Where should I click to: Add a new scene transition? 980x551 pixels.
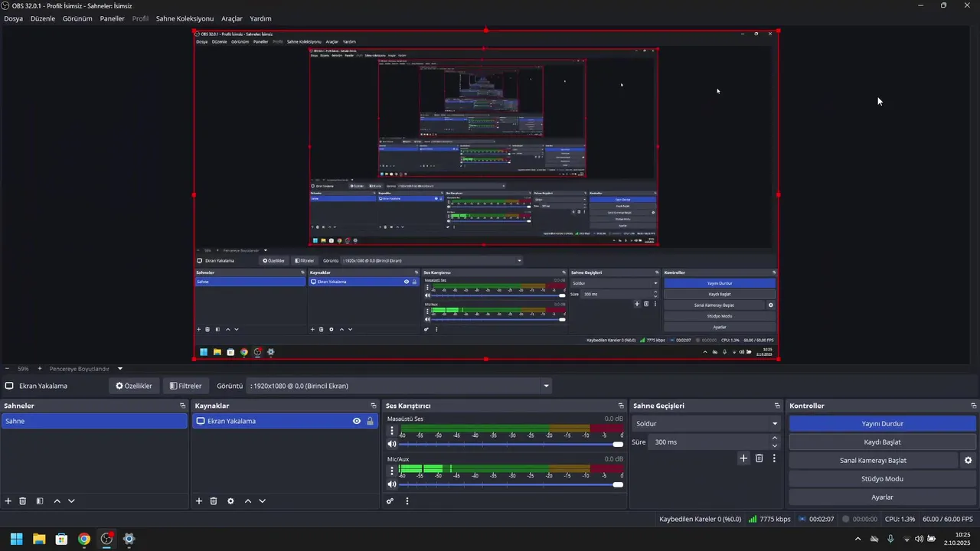pos(743,458)
